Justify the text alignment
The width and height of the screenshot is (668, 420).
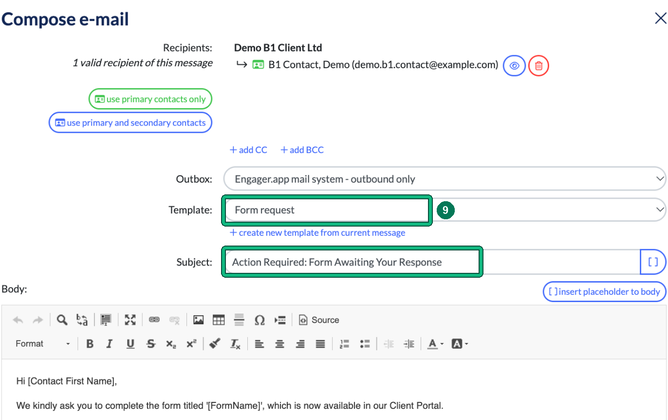[320, 344]
